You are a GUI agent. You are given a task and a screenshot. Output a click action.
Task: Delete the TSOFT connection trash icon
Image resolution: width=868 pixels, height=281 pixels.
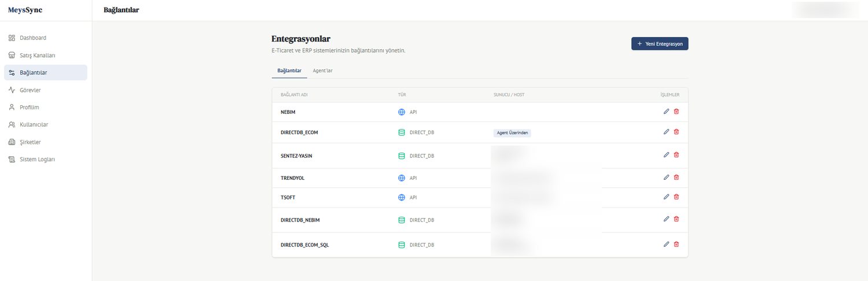(676, 197)
